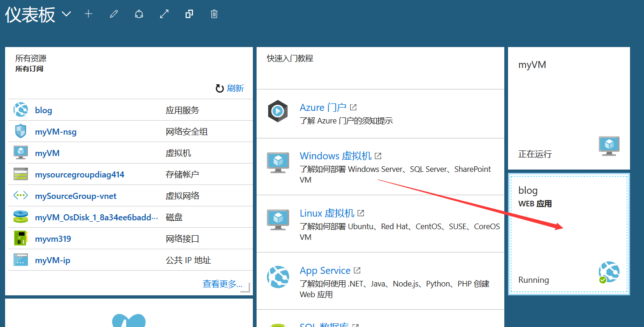The height and width of the screenshot is (327, 644).
Task: Click the resize handle of 所有资源 tile
Action: [245, 287]
